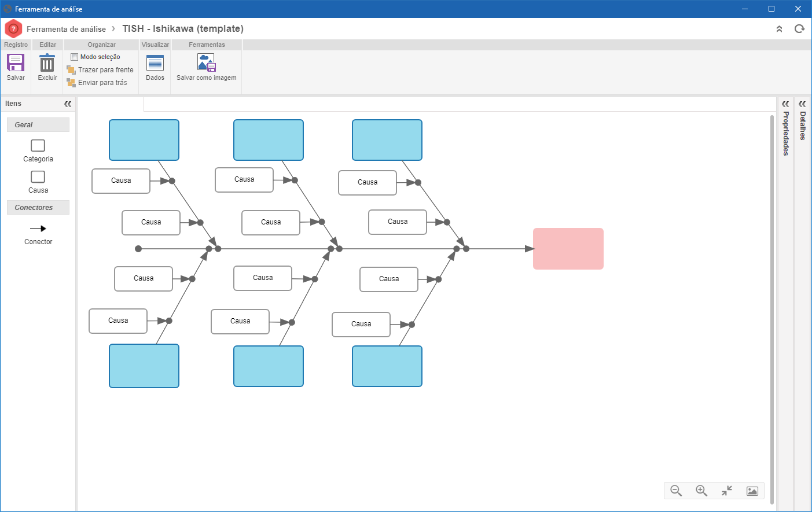This screenshot has height=512, width=812.
Task: Click the image export icon bottom-right
Action: 752,491
